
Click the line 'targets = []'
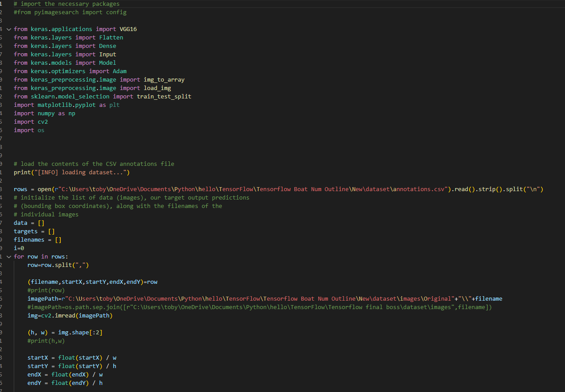34,231
